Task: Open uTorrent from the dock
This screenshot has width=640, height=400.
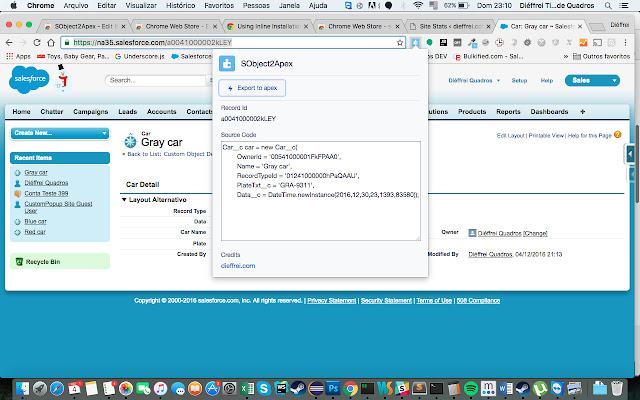Action: point(540,388)
